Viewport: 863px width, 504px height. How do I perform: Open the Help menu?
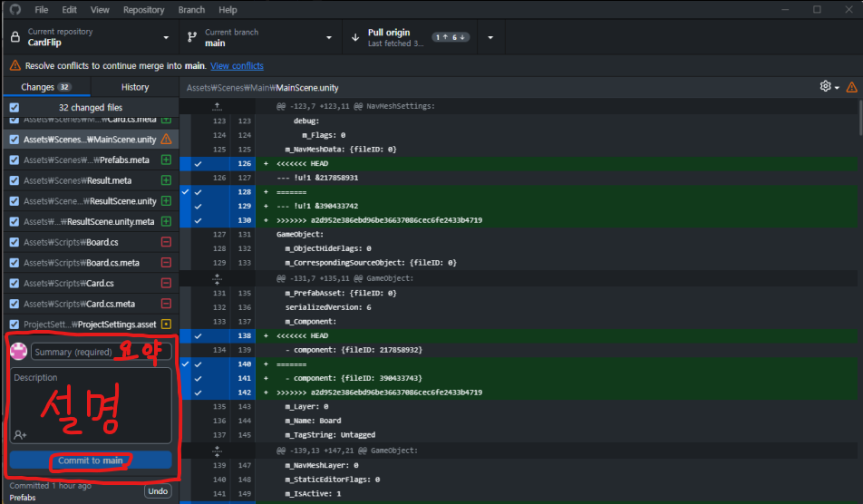click(228, 10)
